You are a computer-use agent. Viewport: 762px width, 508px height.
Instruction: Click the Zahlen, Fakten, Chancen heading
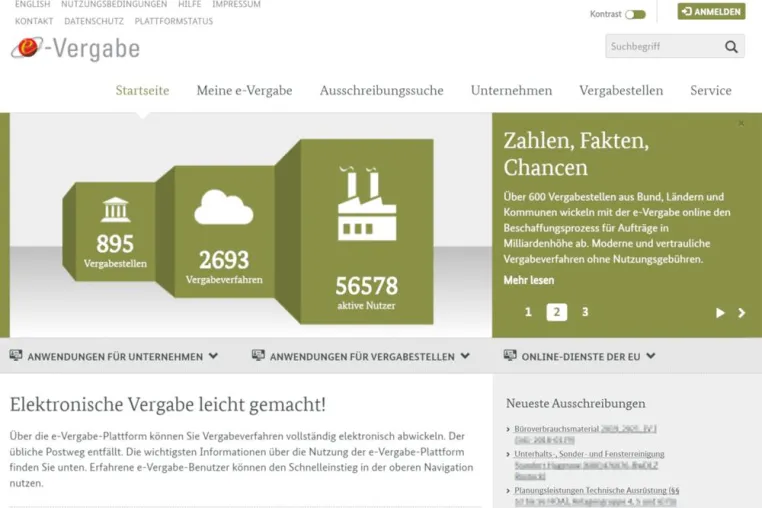tap(576, 154)
